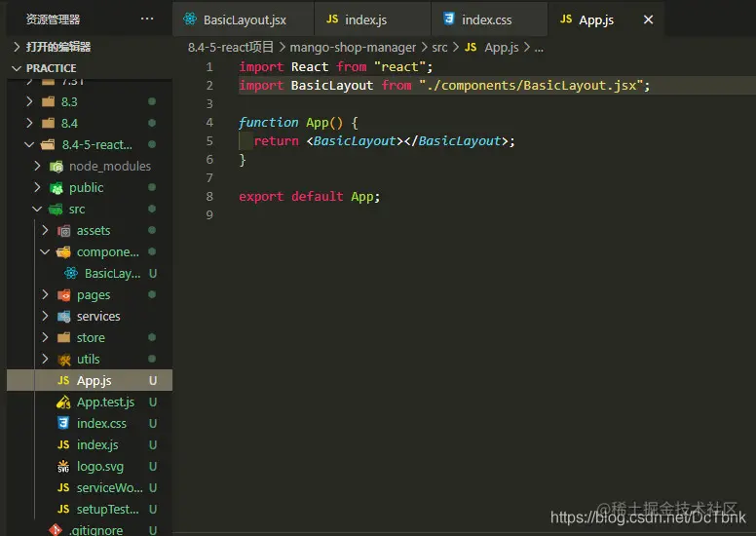Click the JS icon beside index.js in tree
Image resolution: width=756 pixels, height=536 pixels.
pyautogui.click(x=63, y=444)
